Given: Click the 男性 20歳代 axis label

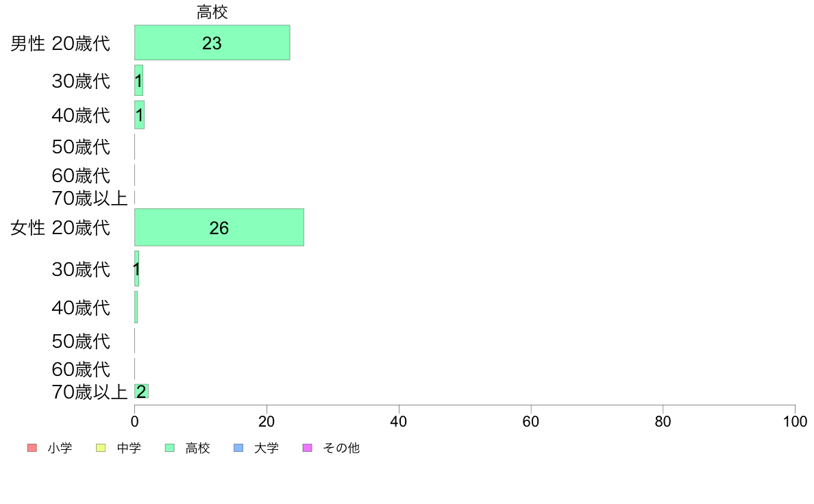Looking at the screenshot, I should [60, 43].
